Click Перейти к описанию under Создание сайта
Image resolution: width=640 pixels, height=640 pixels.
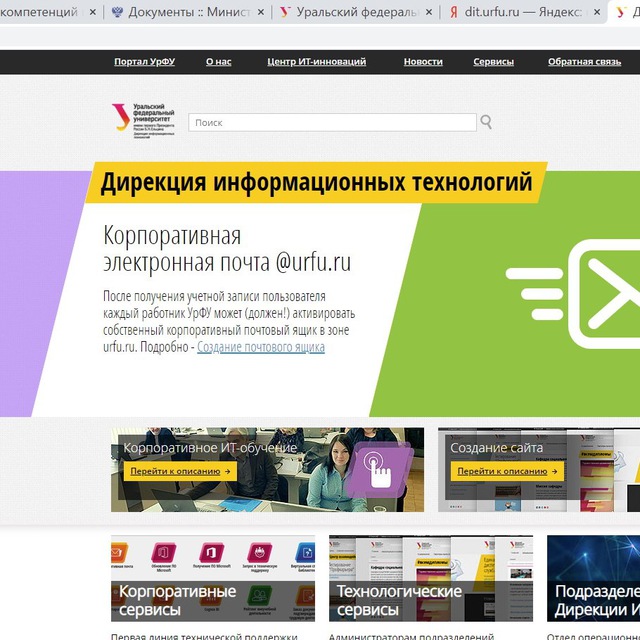pos(507,471)
